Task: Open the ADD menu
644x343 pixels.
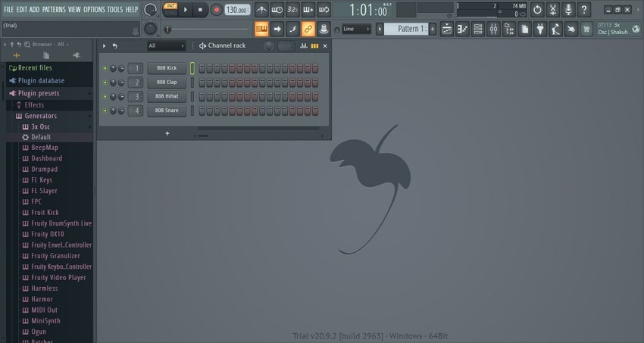Action: [x=35, y=9]
